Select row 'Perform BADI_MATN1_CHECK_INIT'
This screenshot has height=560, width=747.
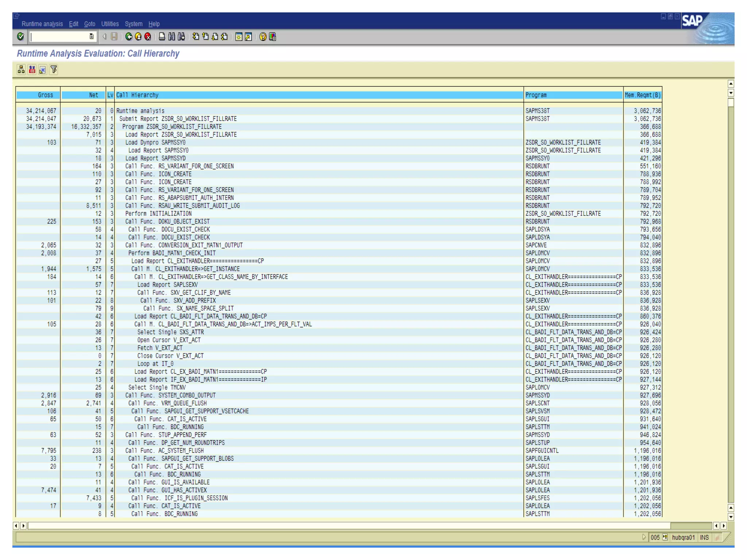click(339, 253)
